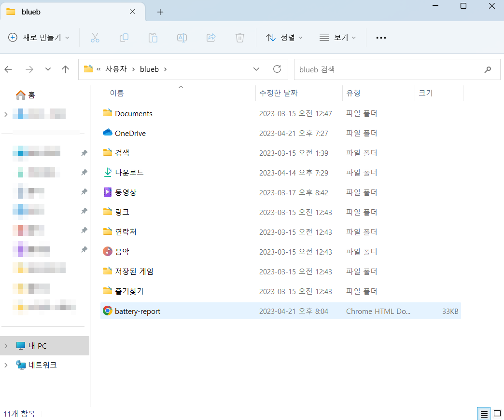The image size is (504, 420).
Task: Switch to large icons view toggle
Action: [x=497, y=413]
